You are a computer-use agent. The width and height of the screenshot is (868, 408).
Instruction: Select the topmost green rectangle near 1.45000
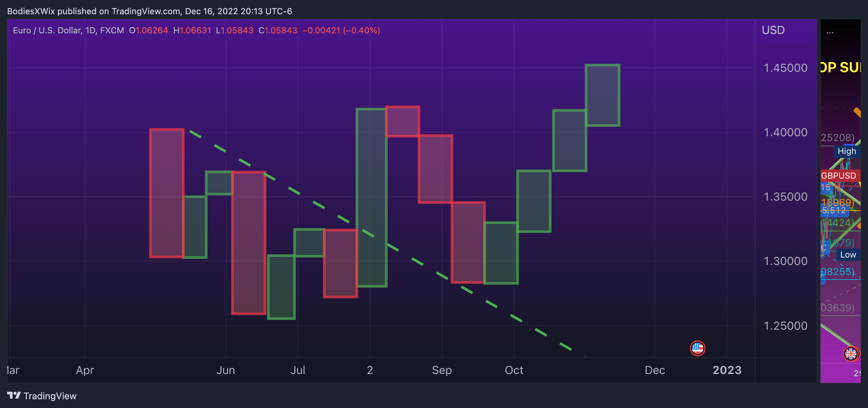click(603, 95)
